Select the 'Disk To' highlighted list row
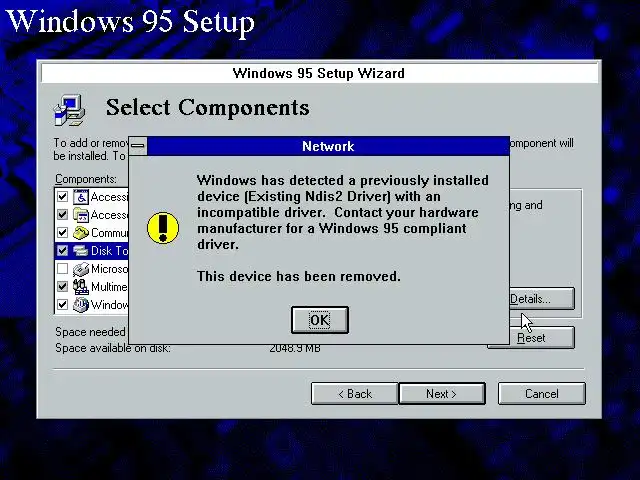This screenshot has height=480, width=640. (x=91, y=251)
